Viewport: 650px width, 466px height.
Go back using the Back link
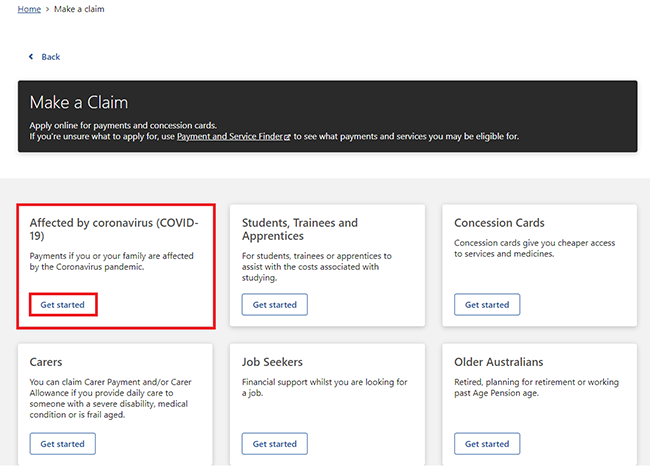point(51,57)
